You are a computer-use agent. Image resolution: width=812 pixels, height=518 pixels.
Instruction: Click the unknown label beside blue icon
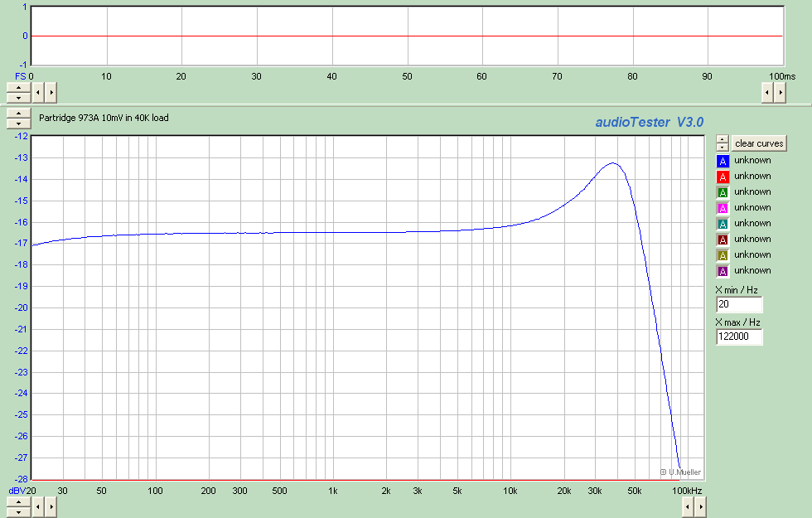coord(752,161)
